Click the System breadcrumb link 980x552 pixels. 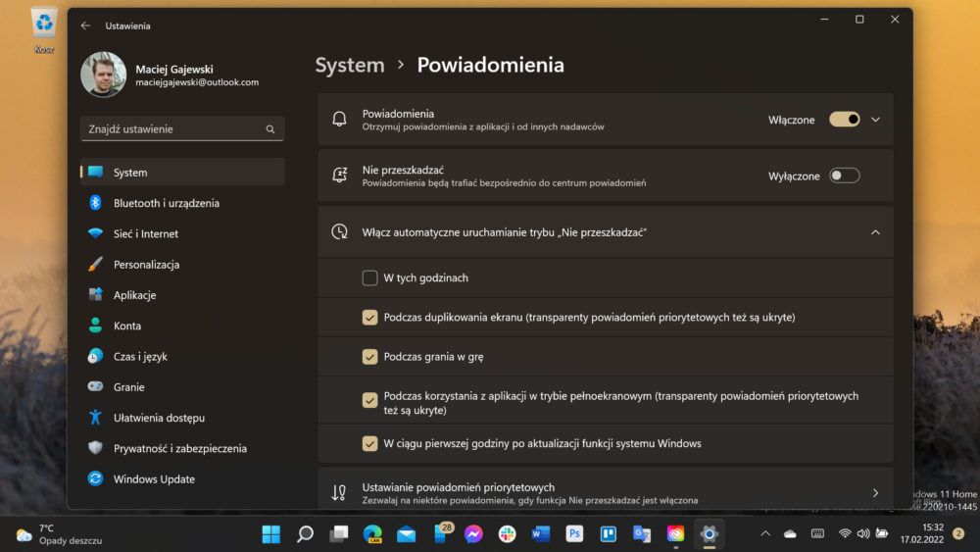coord(350,65)
